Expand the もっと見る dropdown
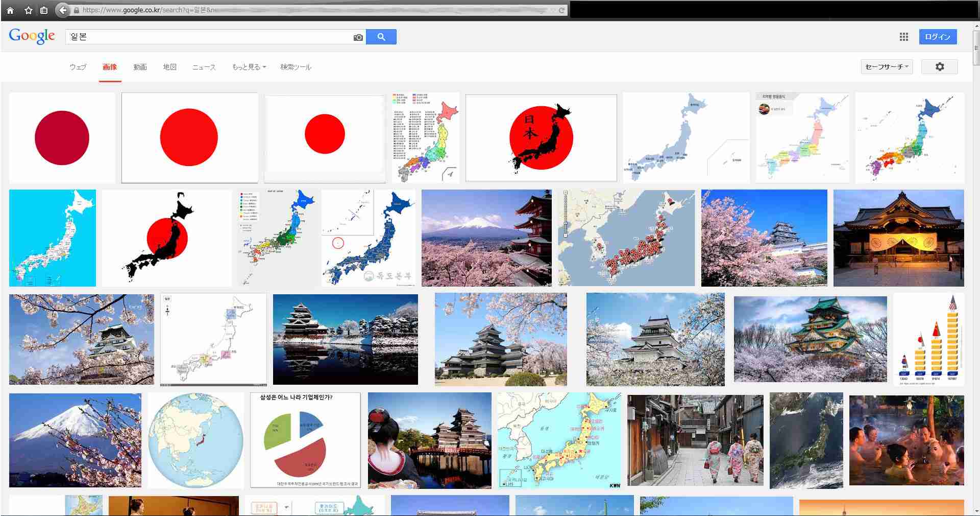Image resolution: width=980 pixels, height=516 pixels. click(249, 67)
